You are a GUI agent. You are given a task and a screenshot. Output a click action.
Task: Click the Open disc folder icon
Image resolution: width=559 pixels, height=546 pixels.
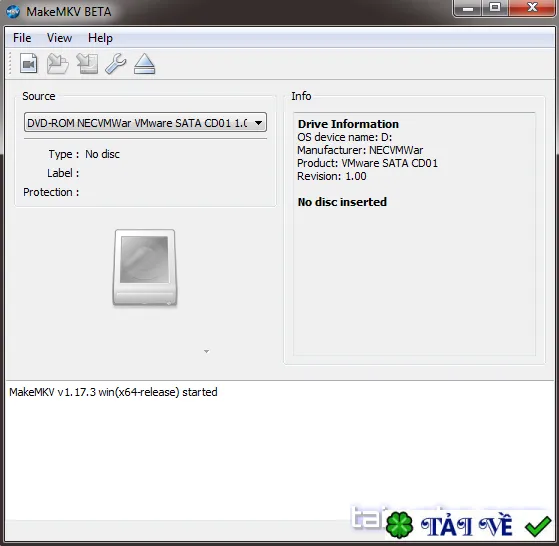click(x=57, y=64)
